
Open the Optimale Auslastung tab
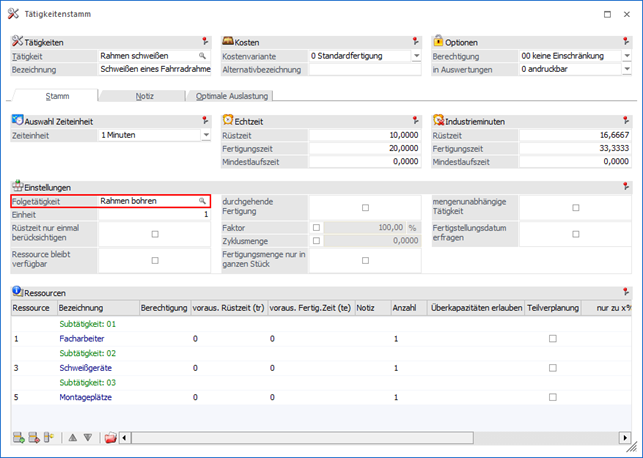coord(230,96)
